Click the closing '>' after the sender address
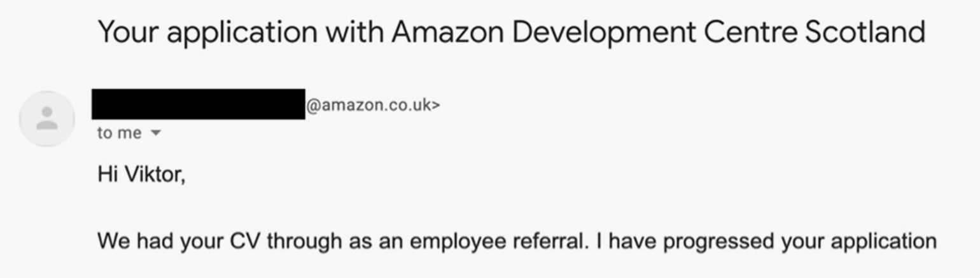Screen dimensions: 980x278 436,105
